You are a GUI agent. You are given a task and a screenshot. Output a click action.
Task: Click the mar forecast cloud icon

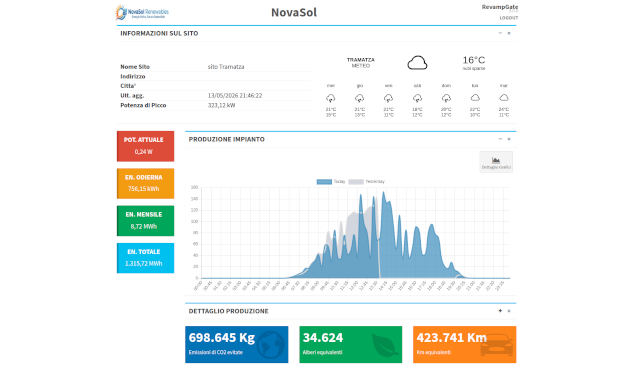(504, 98)
